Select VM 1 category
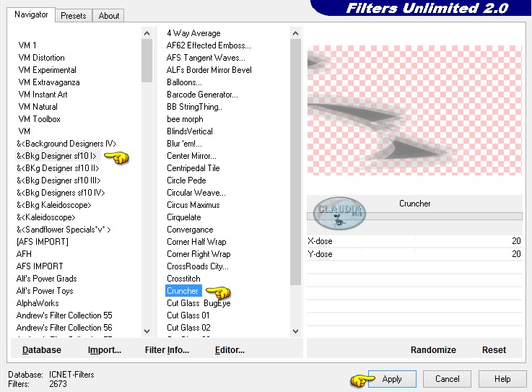This screenshot has width=532, height=392. (x=27, y=45)
